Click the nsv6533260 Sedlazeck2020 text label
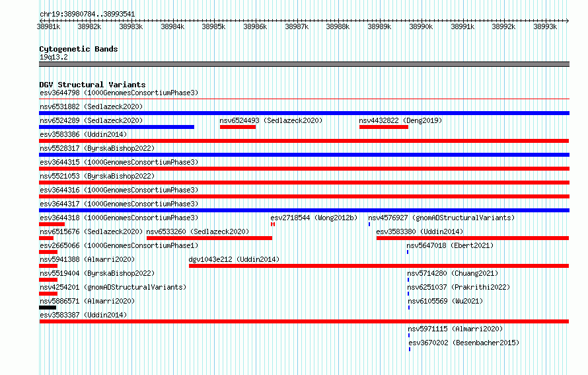The image size is (588, 375). coord(198,231)
